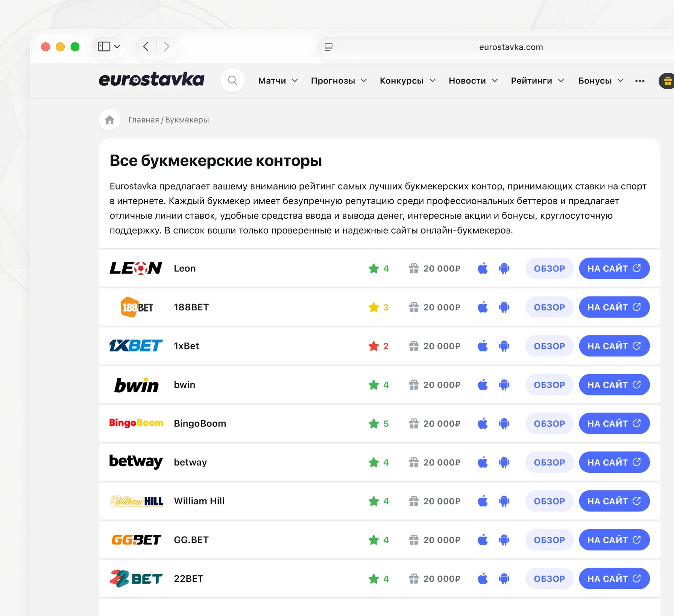Open 1xBet Apple app icon
The width and height of the screenshot is (674, 616).
tap(483, 346)
